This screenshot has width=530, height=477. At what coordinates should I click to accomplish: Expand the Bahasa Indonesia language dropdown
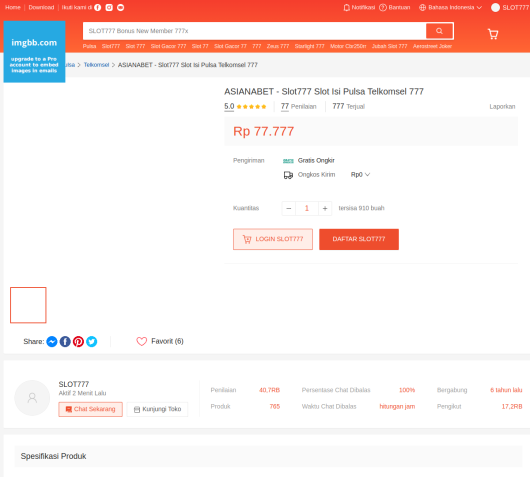450,7
